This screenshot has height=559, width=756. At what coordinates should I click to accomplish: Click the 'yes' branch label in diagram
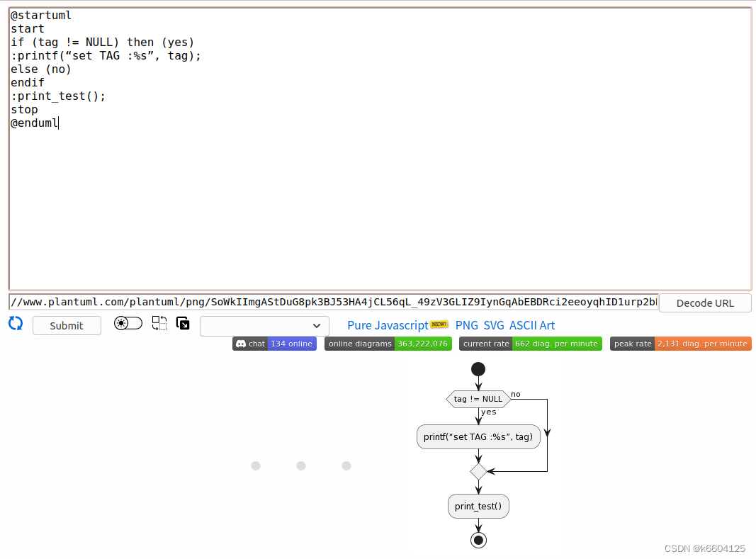tap(488, 412)
